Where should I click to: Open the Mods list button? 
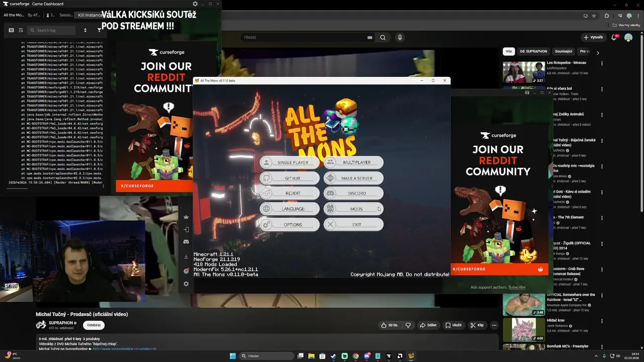[x=354, y=209]
